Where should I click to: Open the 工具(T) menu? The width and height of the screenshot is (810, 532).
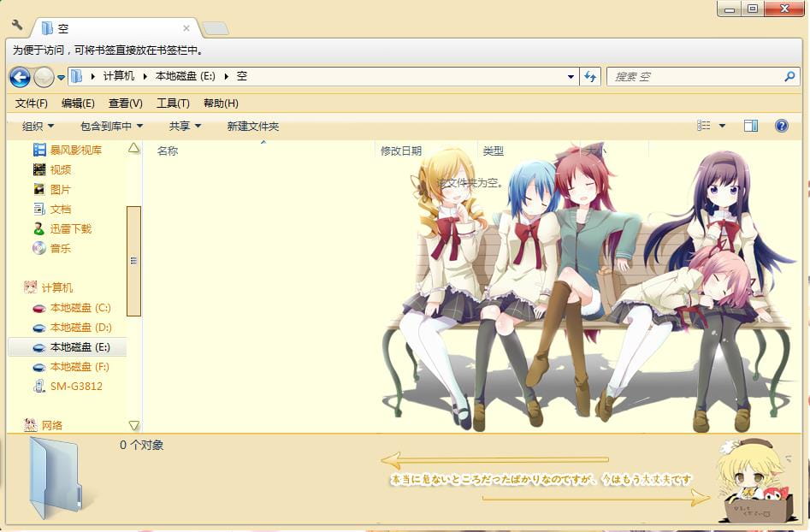coord(173,103)
